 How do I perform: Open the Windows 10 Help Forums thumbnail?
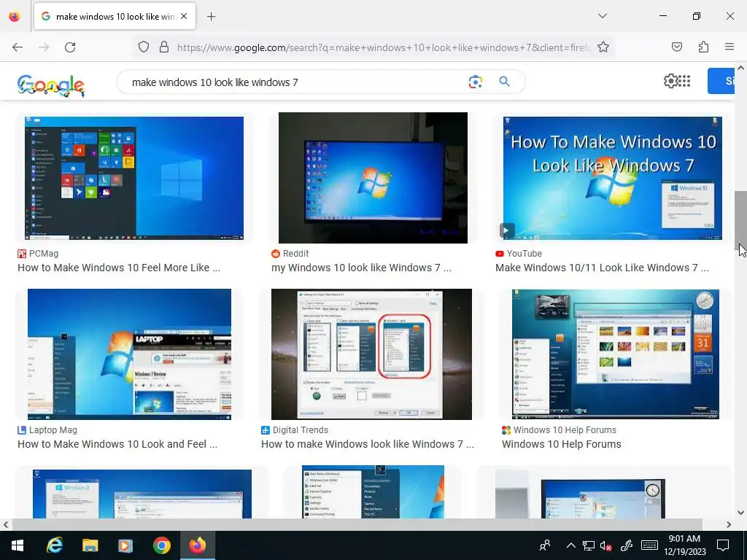[616, 354]
